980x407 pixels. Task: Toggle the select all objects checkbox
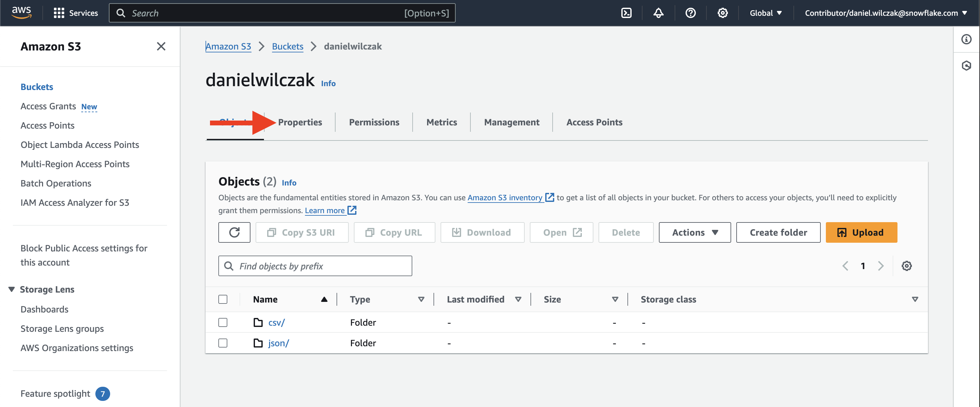pos(223,299)
